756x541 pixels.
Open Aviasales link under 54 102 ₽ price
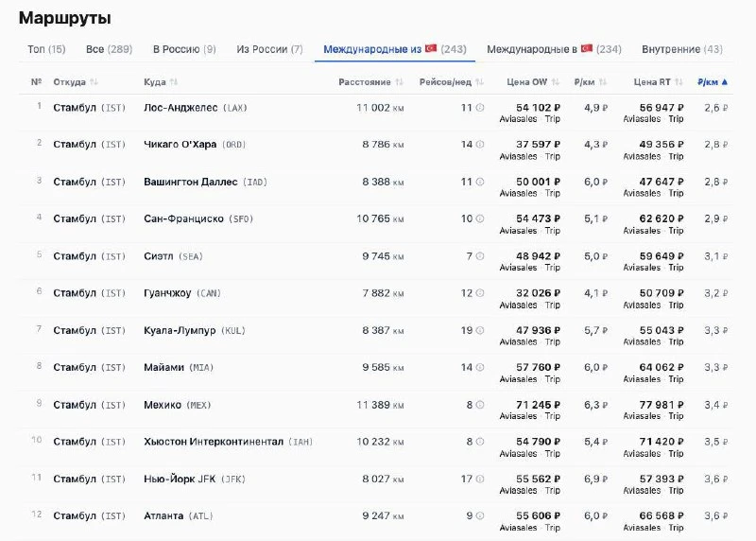[518, 119]
